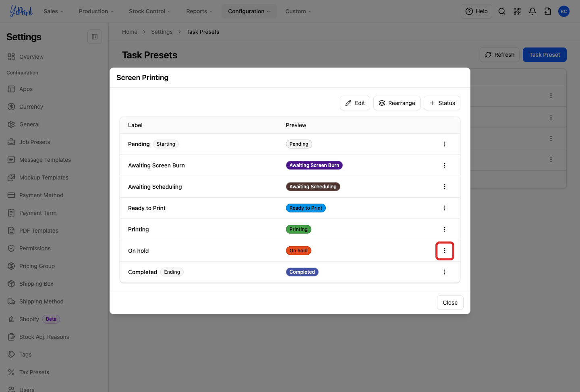This screenshot has height=392, width=580.
Task: Click the blue Ready to Print badge
Action: click(x=306, y=208)
